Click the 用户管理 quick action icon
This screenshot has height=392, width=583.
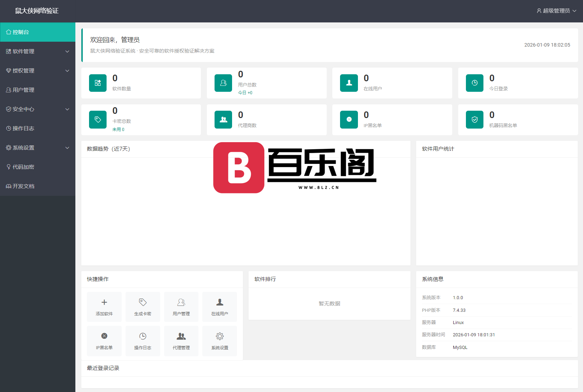(x=181, y=302)
